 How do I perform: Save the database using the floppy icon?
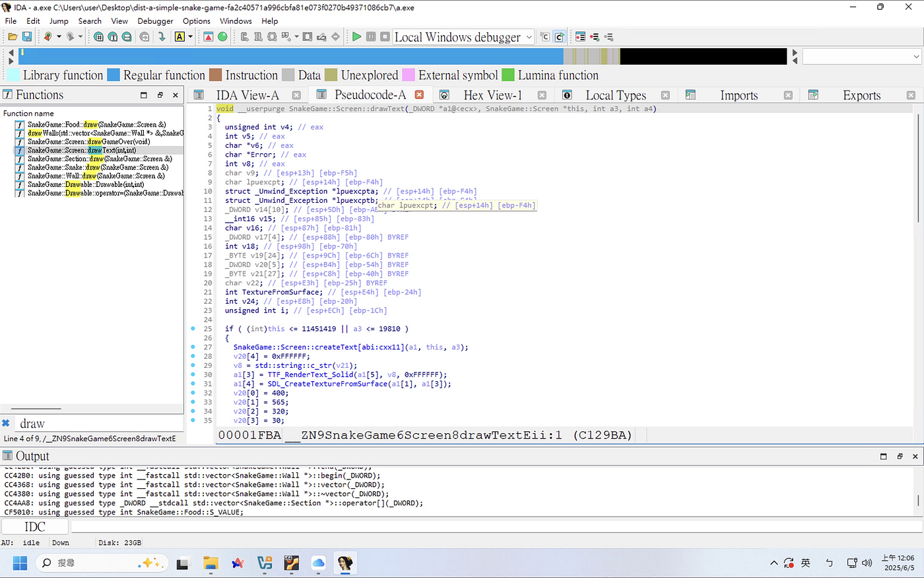pos(27,37)
